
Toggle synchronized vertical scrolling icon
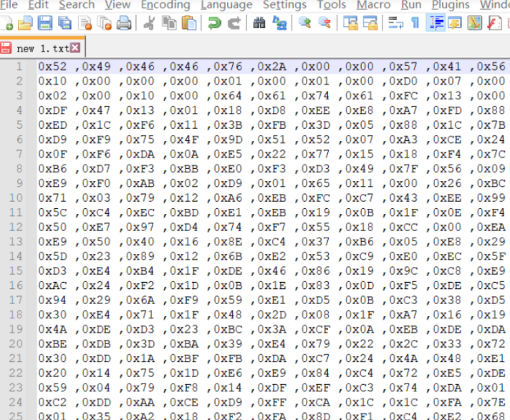[350, 23]
